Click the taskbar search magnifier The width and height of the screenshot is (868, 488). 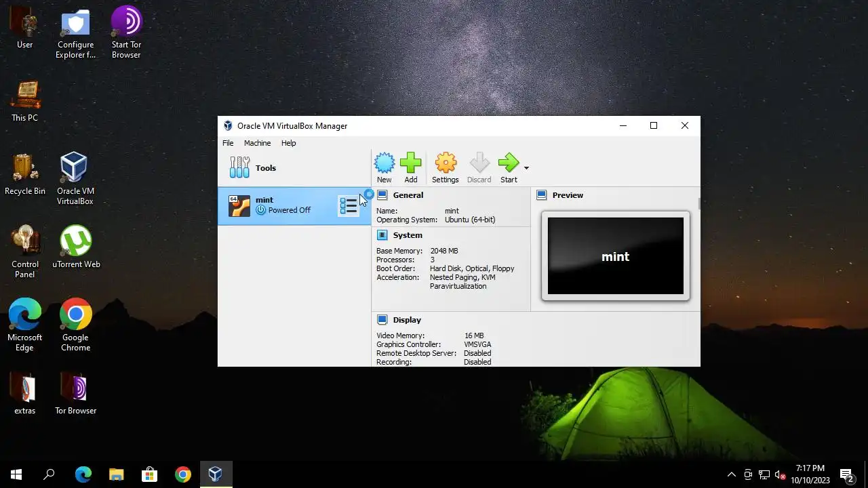[x=49, y=474]
